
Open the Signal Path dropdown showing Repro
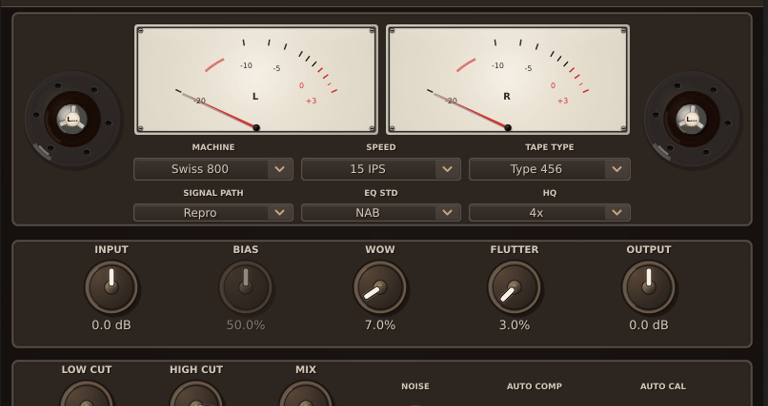[x=213, y=213]
